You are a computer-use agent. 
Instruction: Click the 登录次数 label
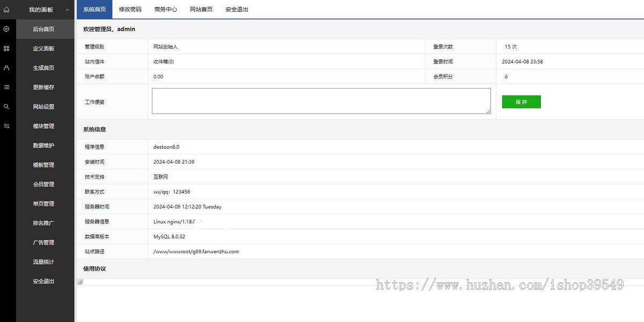pyautogui.click(x=443, y=47)
